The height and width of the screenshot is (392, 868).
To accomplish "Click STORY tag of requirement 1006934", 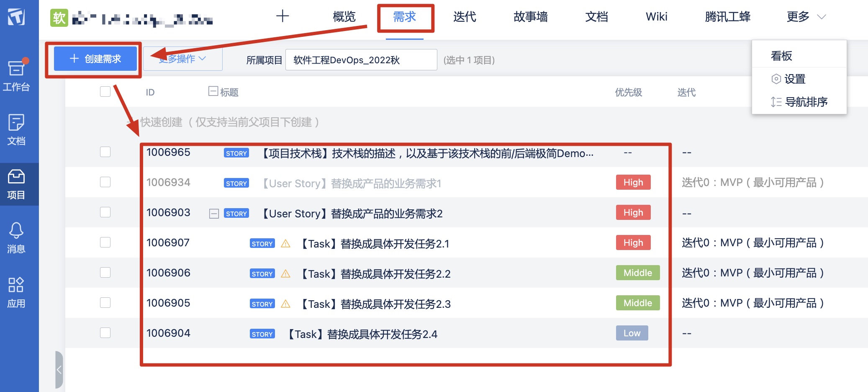I will (236, 183).
